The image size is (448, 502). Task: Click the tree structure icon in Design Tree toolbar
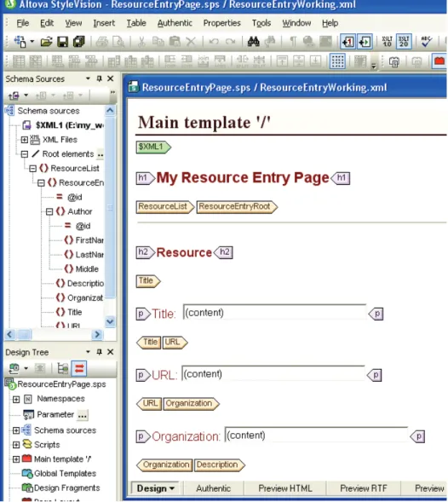tap(63, 368)
